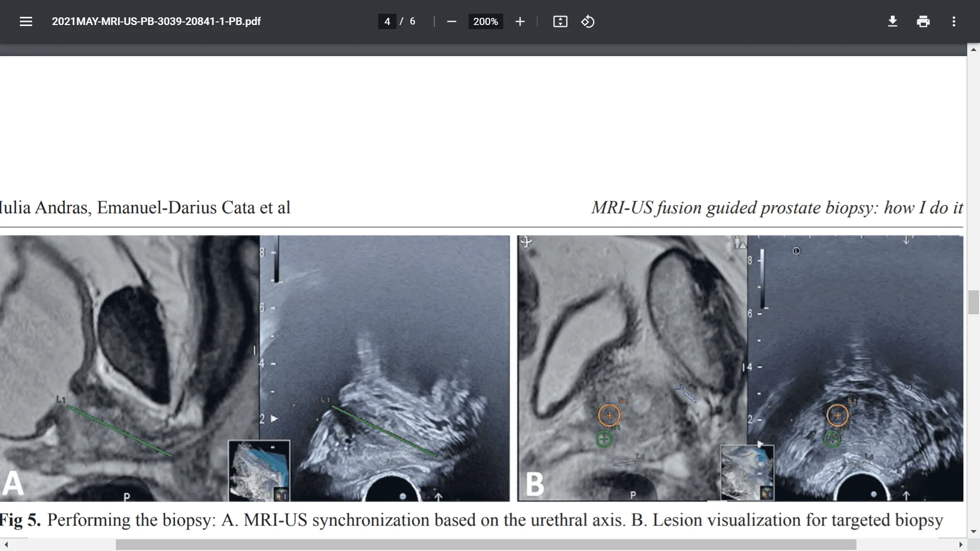This screenshot has width=980, height=551.
Task: Edit the current page number field
Action: pyautogui.click(x=387, y=21)
